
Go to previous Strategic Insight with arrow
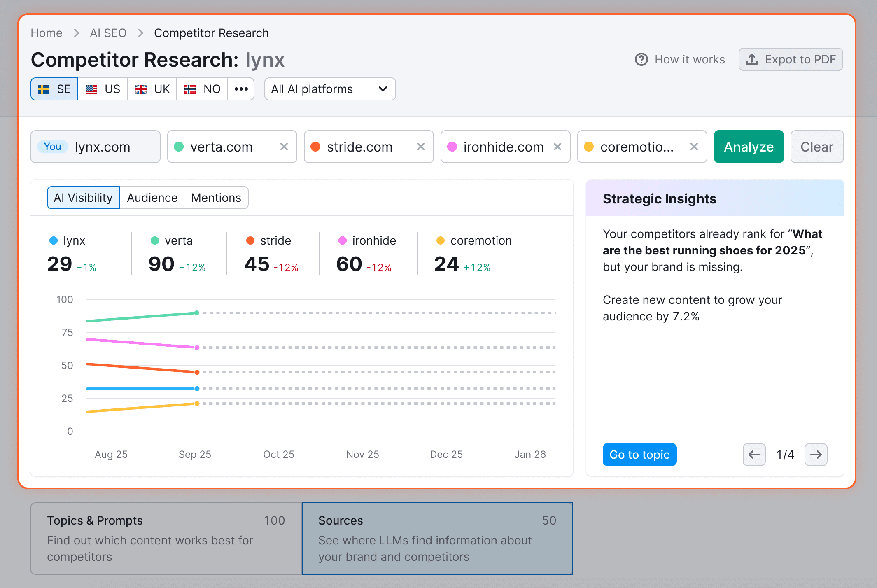click(754, 455)
